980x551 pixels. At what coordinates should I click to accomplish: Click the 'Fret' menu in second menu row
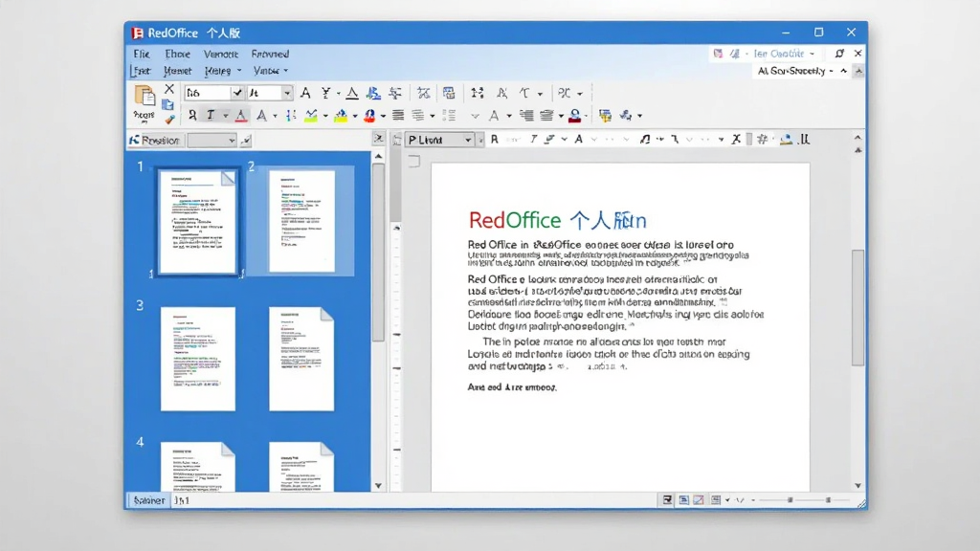pos(142,71)
